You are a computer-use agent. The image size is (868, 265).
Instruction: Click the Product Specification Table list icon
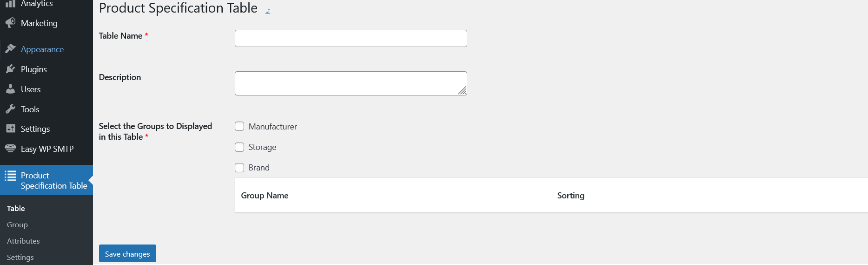[10, 176]
